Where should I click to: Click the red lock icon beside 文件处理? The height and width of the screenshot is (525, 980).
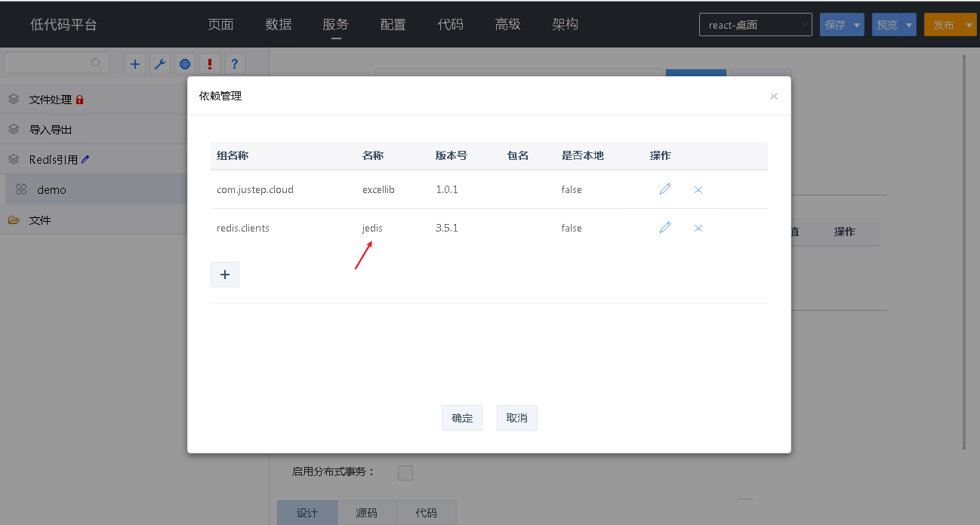click(x=80, y=100)
